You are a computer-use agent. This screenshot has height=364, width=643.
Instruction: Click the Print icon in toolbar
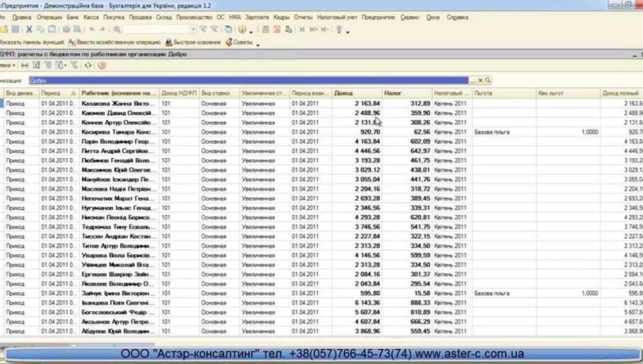pyautogui.click(x=66, y=29)
